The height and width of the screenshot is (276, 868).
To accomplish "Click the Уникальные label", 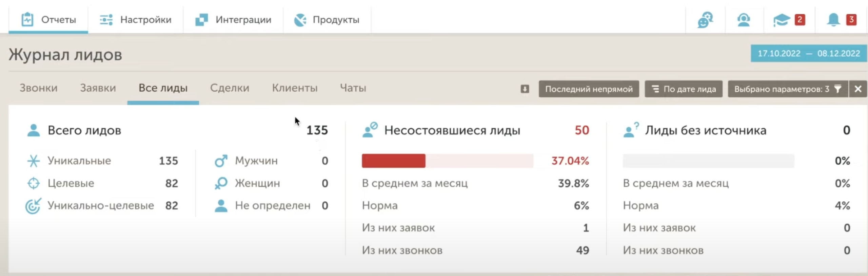I will pos(79,161).
